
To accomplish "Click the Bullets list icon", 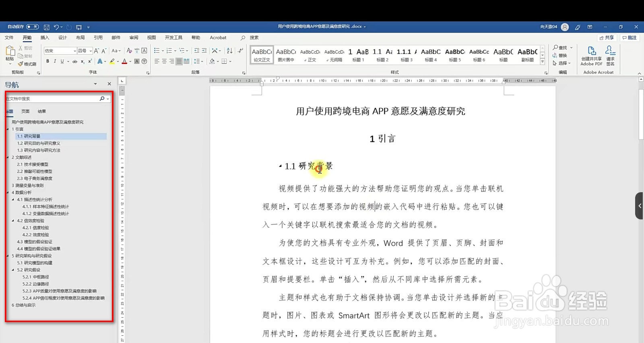I will pyautogui.click(x=157, y=51).
